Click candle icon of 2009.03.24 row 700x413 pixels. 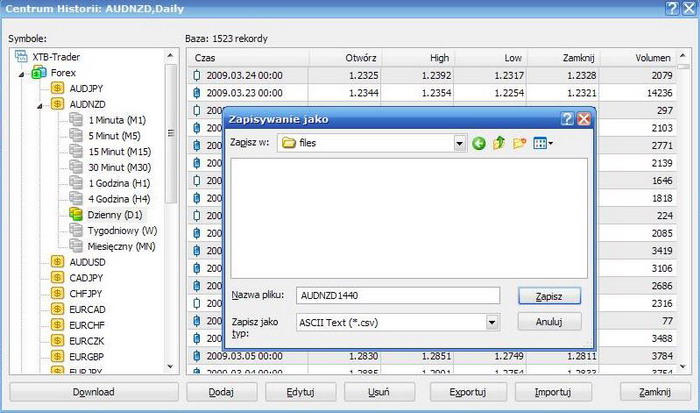[x=197, y=75]
